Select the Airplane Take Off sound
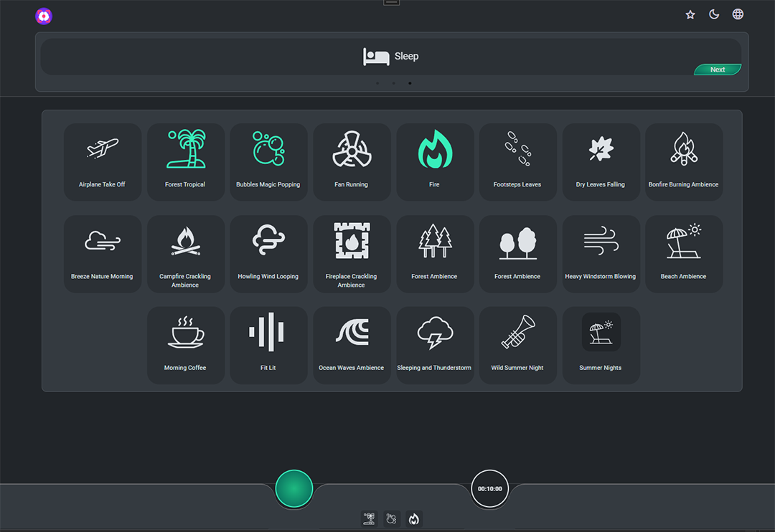Image resolution: width=775 pixels, height=532 pixels. click(x=102, y=161)
